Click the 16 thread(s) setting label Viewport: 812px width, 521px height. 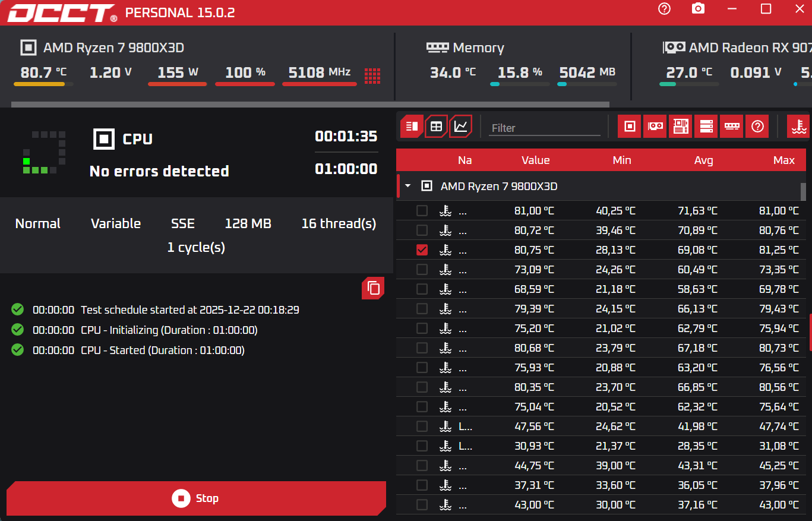[x=339, y=223]
